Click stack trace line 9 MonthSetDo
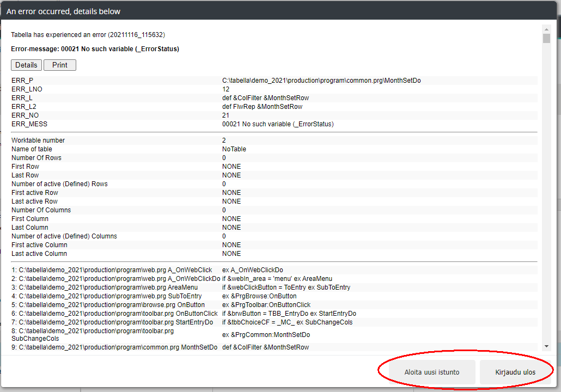 (x=114, y=347)
